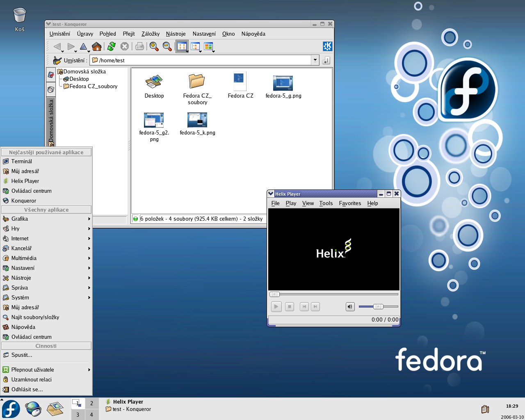Click the Helix Player volume slider
525x420 pixels.
click(x=378, y=306)
